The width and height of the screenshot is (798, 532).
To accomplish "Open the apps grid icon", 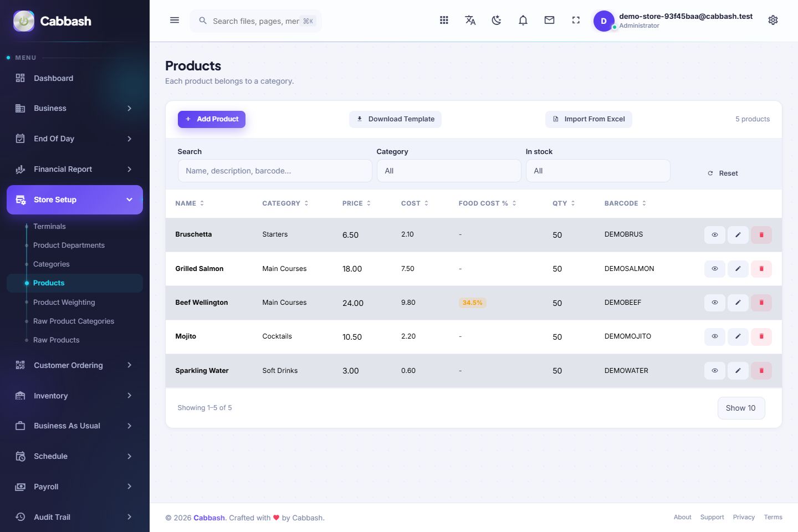I will coord(444,21).
